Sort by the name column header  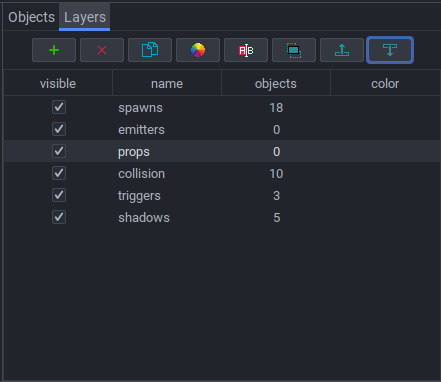tap(167, 83)
